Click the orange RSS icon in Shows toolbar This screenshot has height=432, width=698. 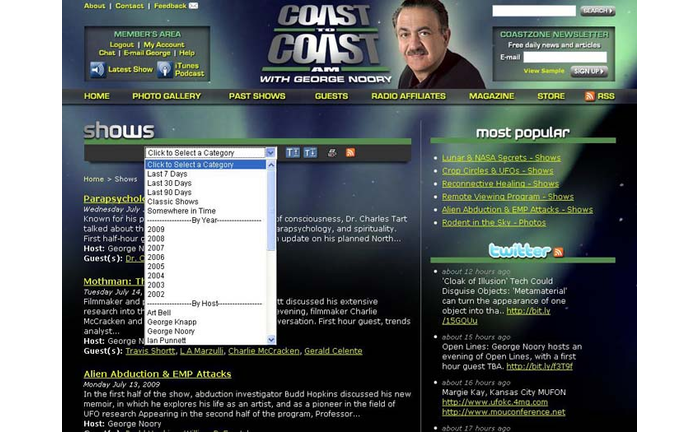point(350,153)
